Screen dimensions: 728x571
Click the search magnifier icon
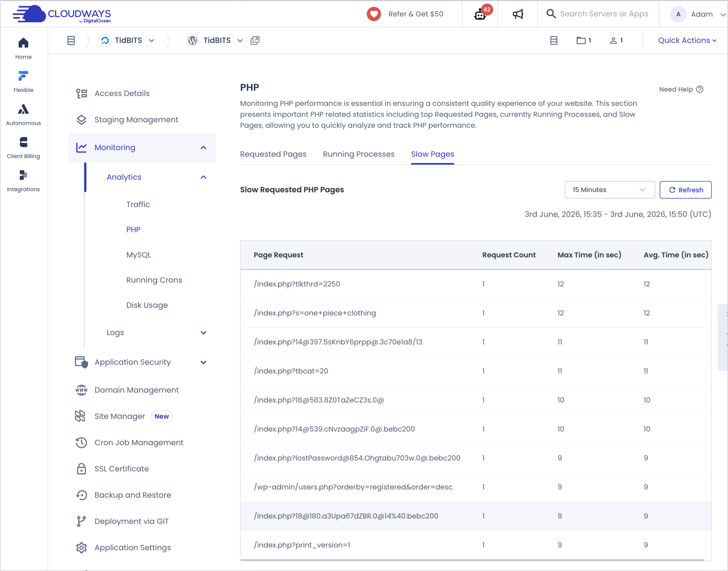(x=551, y=14)
